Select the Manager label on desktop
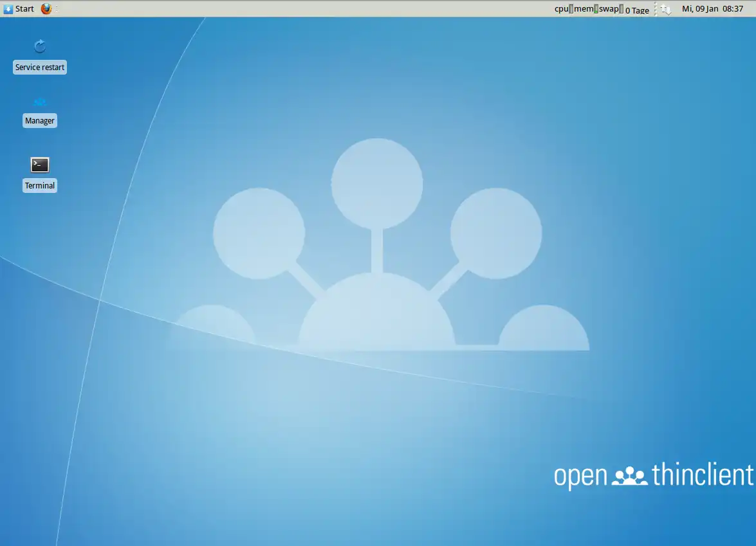This screenshot has height=546, width=756. click(x=40, y=120)
